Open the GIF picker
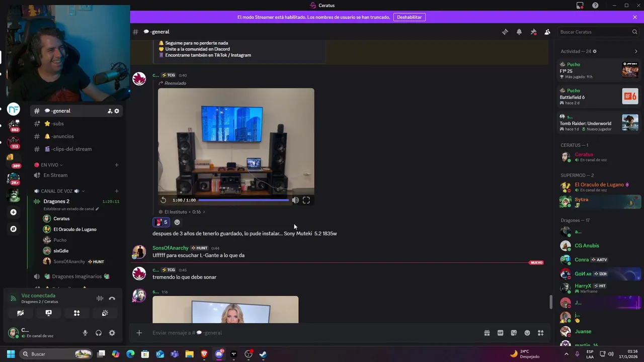The width and height of the screenshot is (644, 362). pos(500,333)
